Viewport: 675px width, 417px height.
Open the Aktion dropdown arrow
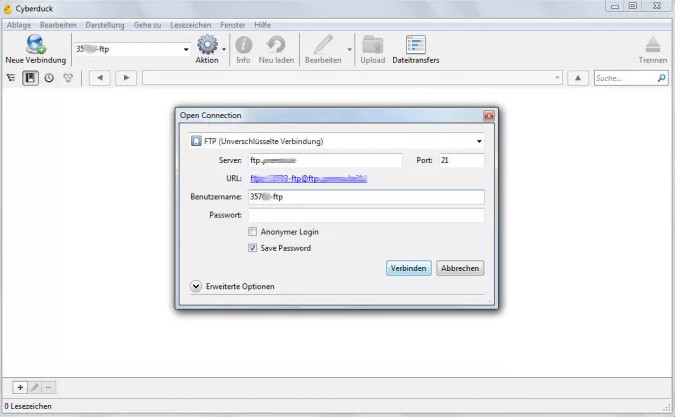224,49
